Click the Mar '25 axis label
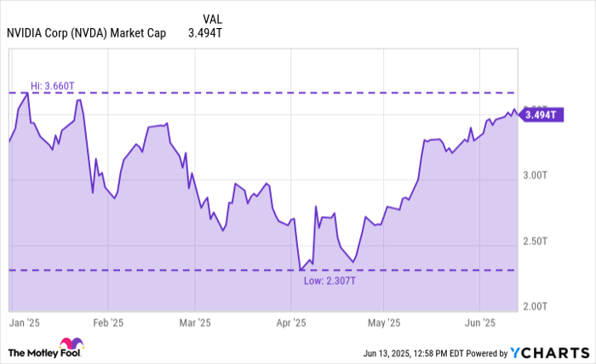596x364 pixels. 195,322
